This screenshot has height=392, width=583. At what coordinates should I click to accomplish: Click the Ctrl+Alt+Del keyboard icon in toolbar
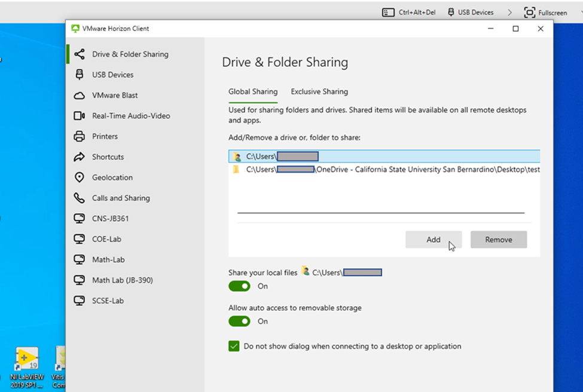coord(388,13)
